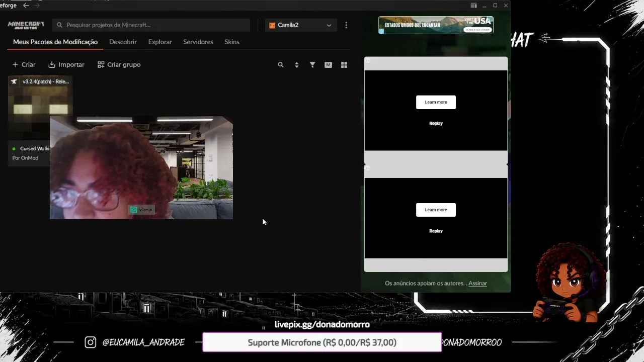The height and width of the screenshot is (362, 644).
Task: Maximize the CurseForge window
Action: point(495,6)
